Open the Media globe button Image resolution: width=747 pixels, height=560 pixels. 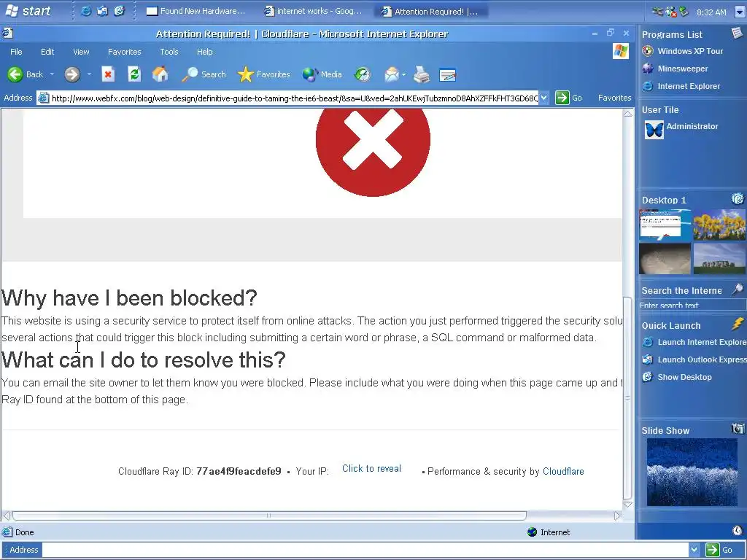coord(322,74)
